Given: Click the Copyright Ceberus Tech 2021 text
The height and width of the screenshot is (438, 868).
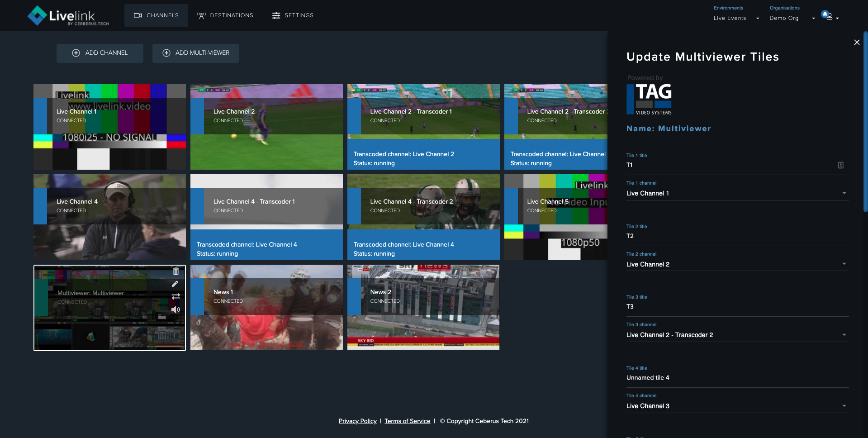Looking at the screenshot, I should pyautogui.click(x=484, y=421).
